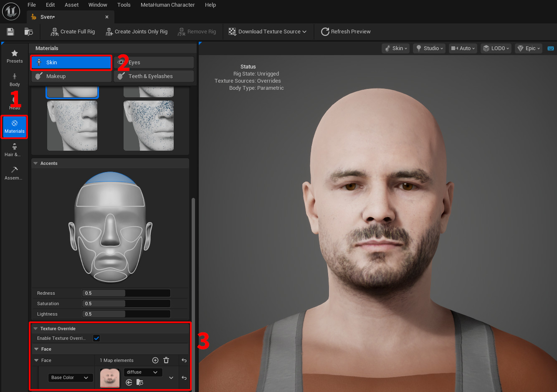
Task: Open the viewport Skin mode dropdown
Action: [x=396, y=48]
